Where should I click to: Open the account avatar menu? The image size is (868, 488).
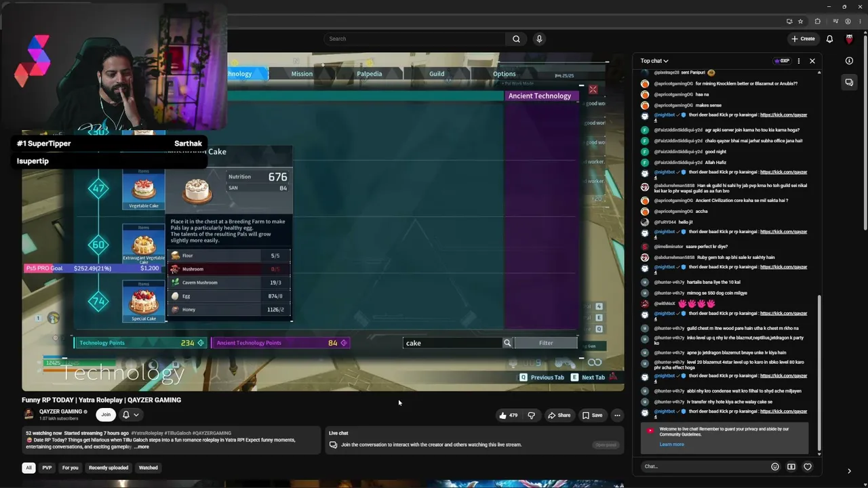click(x=849, y=39)
